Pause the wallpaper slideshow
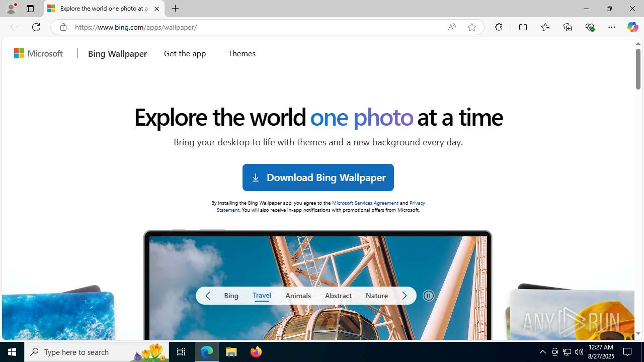The width and height of the screenshot is (644, 362). 428,296
